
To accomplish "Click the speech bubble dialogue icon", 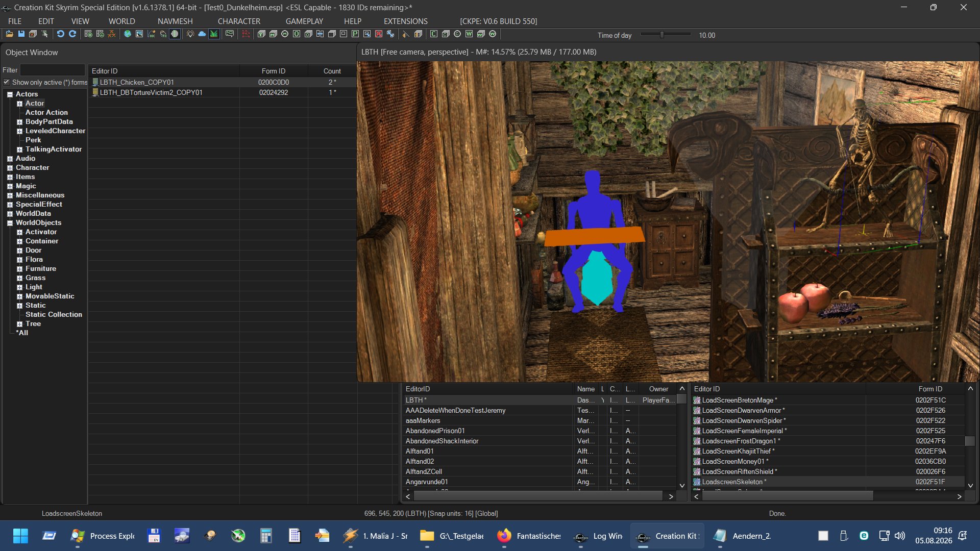I will [230, 34].
